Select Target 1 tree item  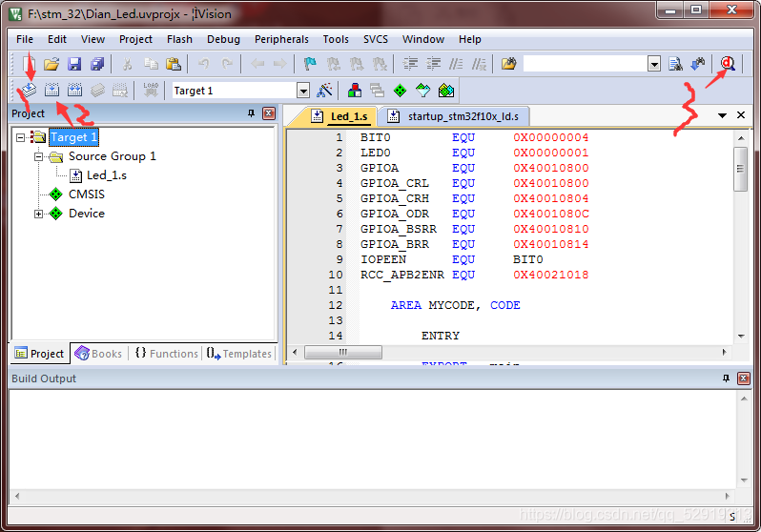point(73,137)
